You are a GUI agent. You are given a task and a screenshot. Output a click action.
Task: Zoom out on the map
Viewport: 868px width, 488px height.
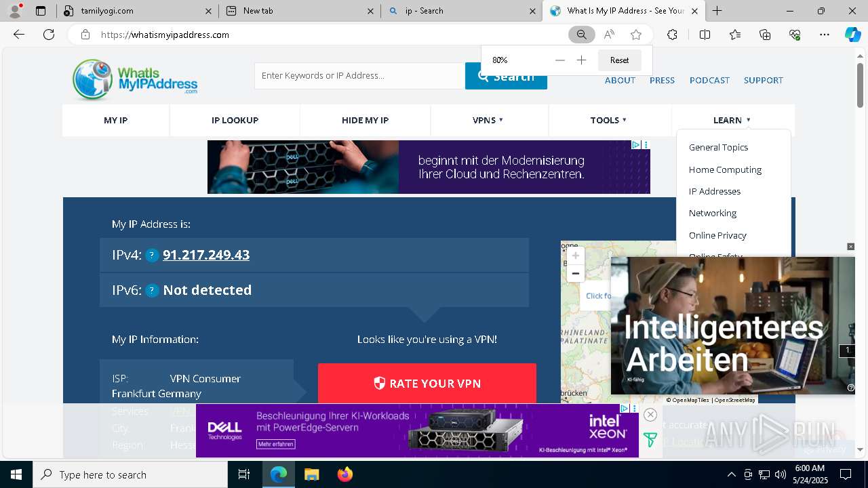point(575,273)
